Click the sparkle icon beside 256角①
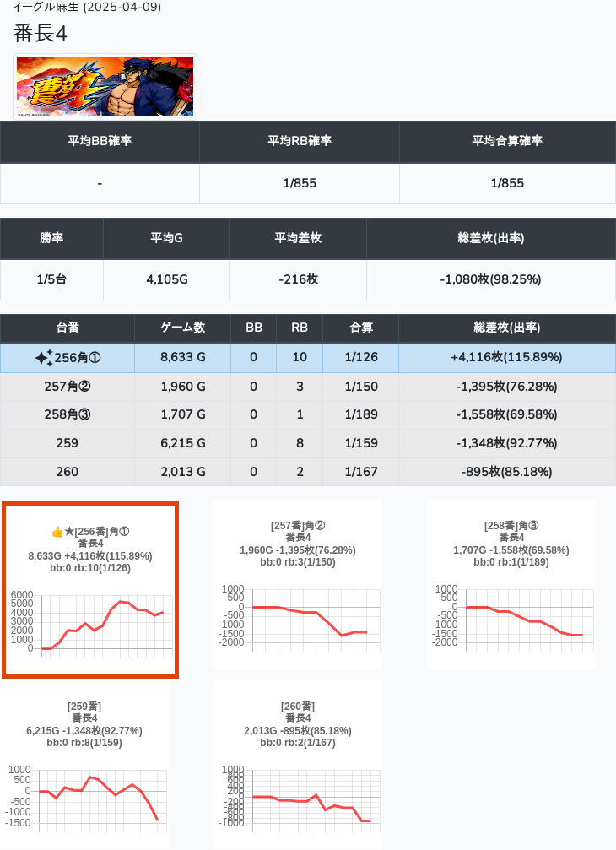The width and height of the screenshot is (616, 850). (44, 358)
